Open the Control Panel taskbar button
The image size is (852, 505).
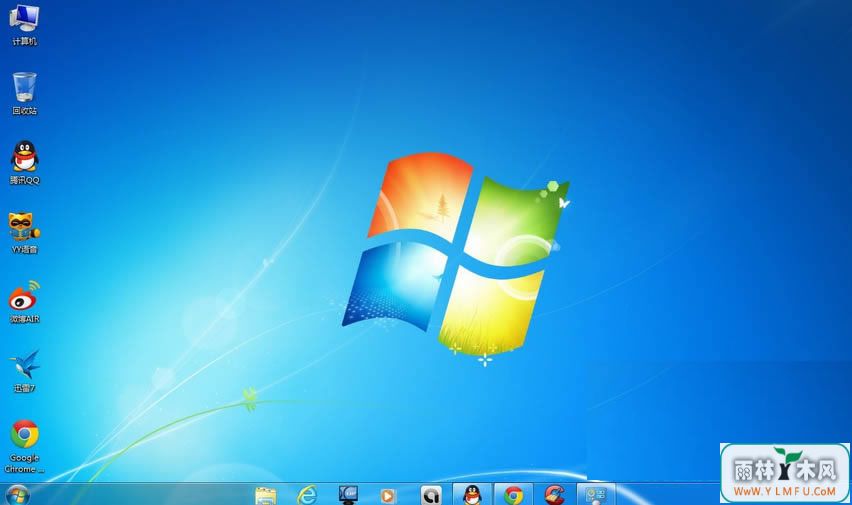[x=596, y=495]
